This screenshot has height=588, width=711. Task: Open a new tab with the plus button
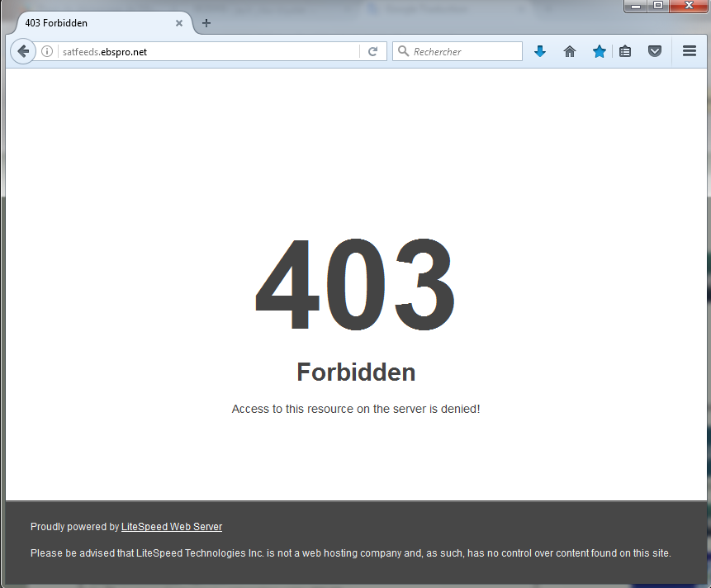coord(206,23)
